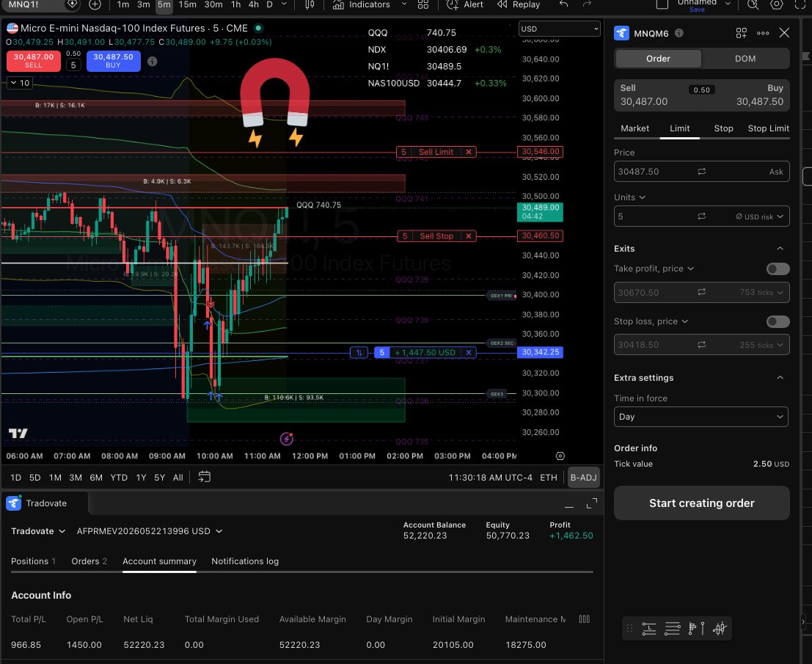Open the go to date calendar icon
Screen dimensions: 812x664
pyautogui.click(x=204, y=477)
